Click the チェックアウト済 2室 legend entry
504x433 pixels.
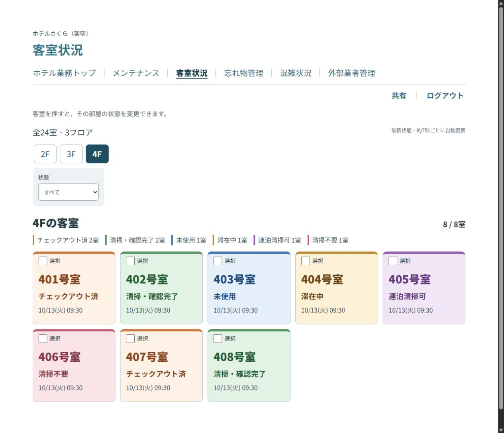point(67,240)
